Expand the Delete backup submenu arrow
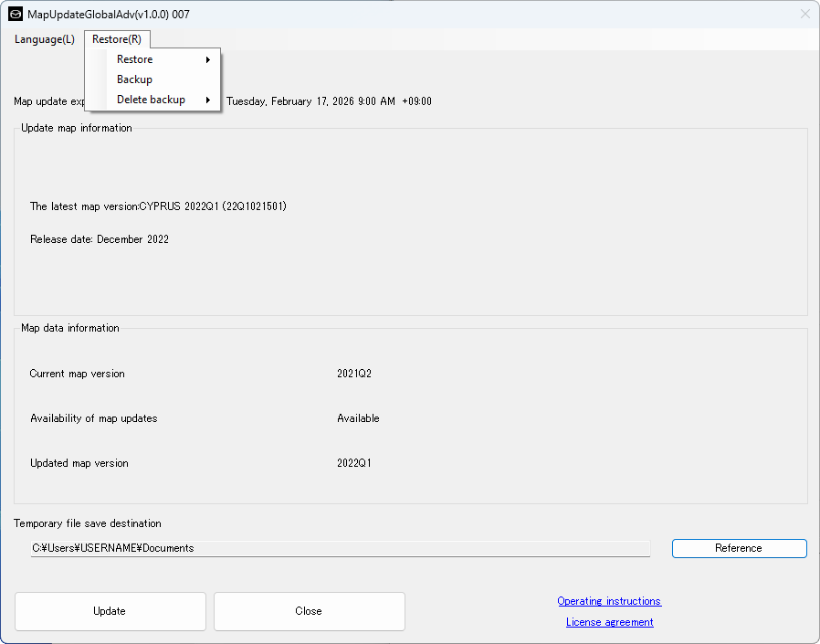 click(208, 100)
